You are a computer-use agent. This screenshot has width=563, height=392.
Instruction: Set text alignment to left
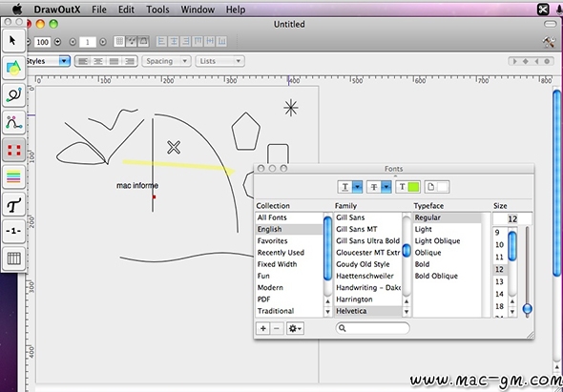[83, 61]
